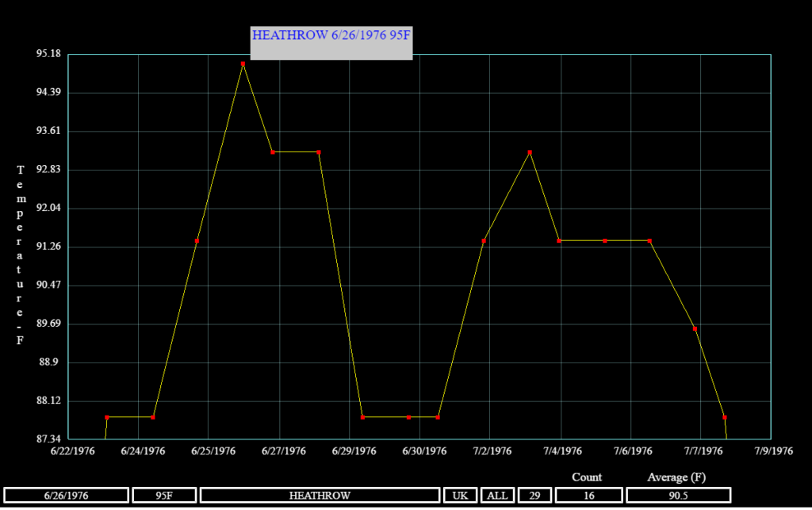The height and width of the screenshot is (510, 812).
Task: Click the Average (F) label
Action: [676, 477]
